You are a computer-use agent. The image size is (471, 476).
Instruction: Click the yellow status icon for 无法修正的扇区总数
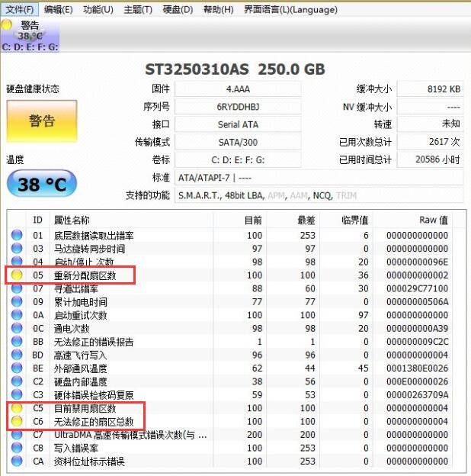(x=17, y=422)
